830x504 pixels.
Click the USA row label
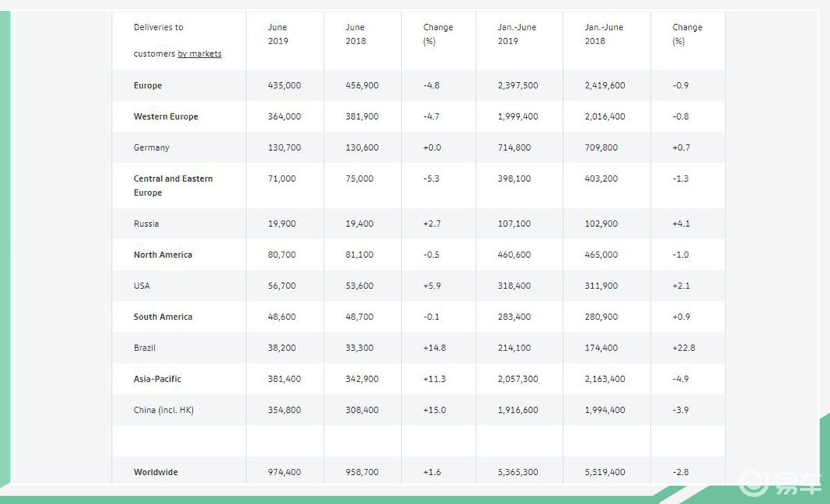142,286
